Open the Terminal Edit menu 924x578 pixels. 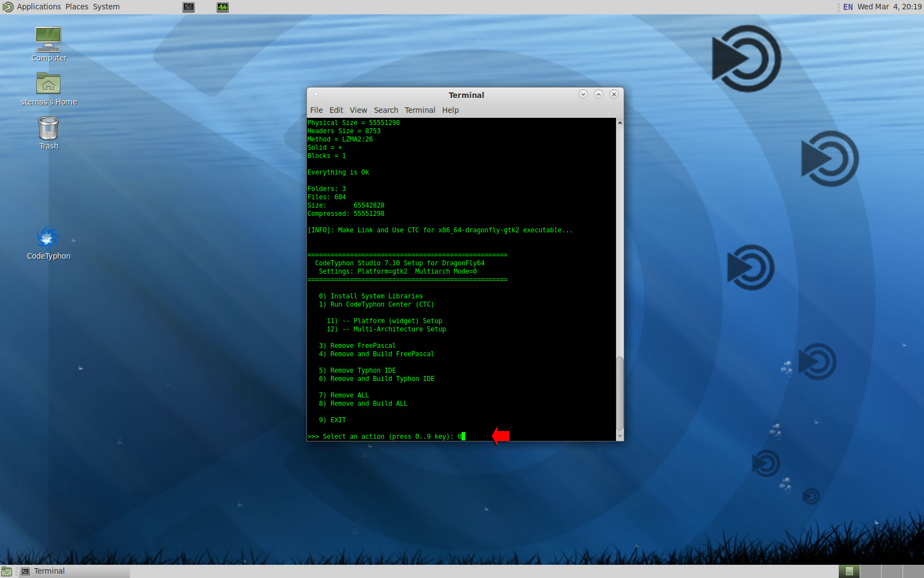click(x=336, y=110)
